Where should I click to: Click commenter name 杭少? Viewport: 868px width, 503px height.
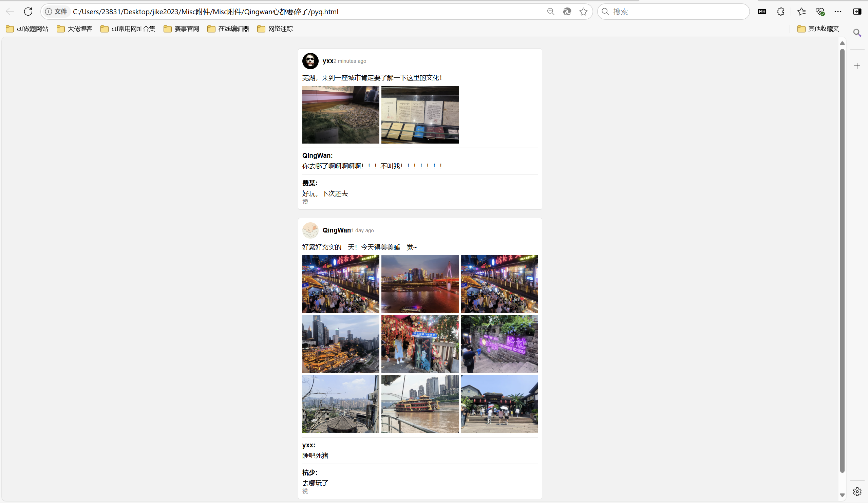[x=310, y=473]
